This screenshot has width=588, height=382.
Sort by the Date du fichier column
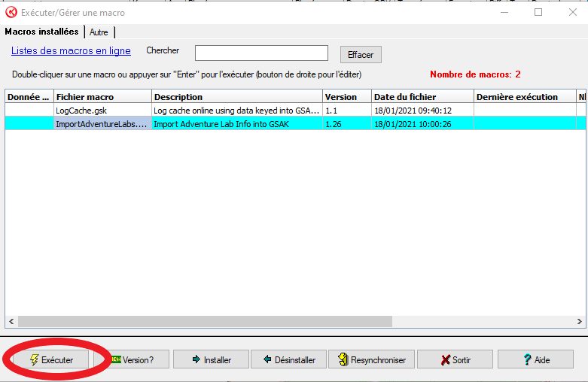click(x=422, y=97)
